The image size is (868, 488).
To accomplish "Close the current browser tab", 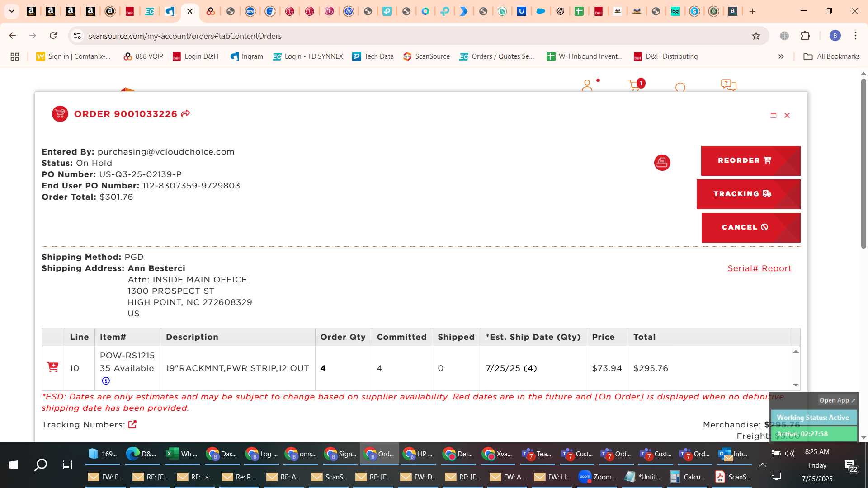I will pos(190,11).
